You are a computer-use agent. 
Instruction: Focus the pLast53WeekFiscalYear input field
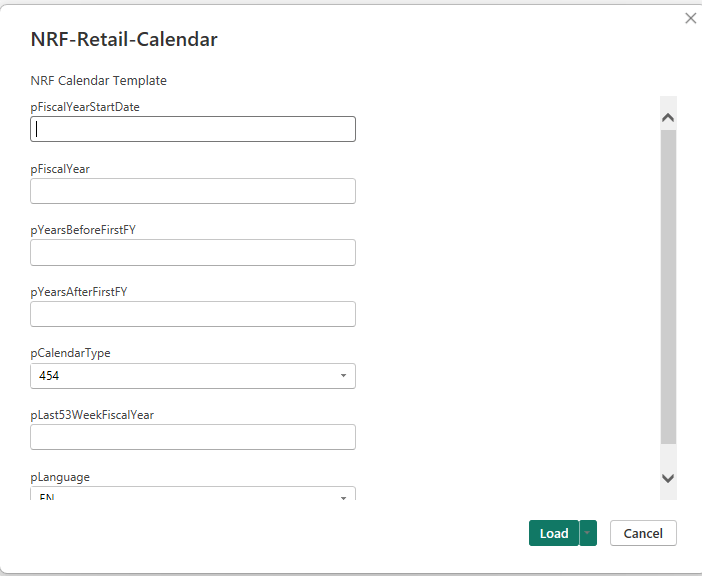point(193,437)
